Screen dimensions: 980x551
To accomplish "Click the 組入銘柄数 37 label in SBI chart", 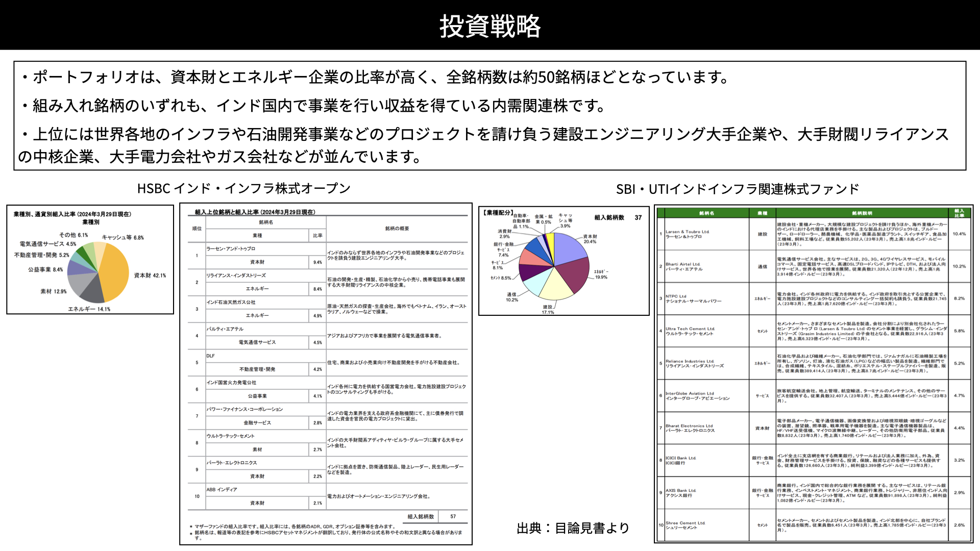I will pyautogui.click(x=618, y=217).
